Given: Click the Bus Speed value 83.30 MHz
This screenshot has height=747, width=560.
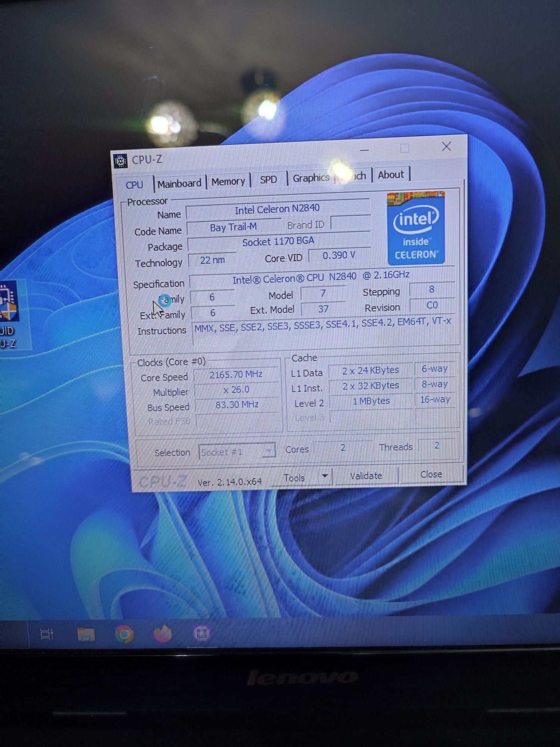Looking at the screenshot, I should pos(237,405).
